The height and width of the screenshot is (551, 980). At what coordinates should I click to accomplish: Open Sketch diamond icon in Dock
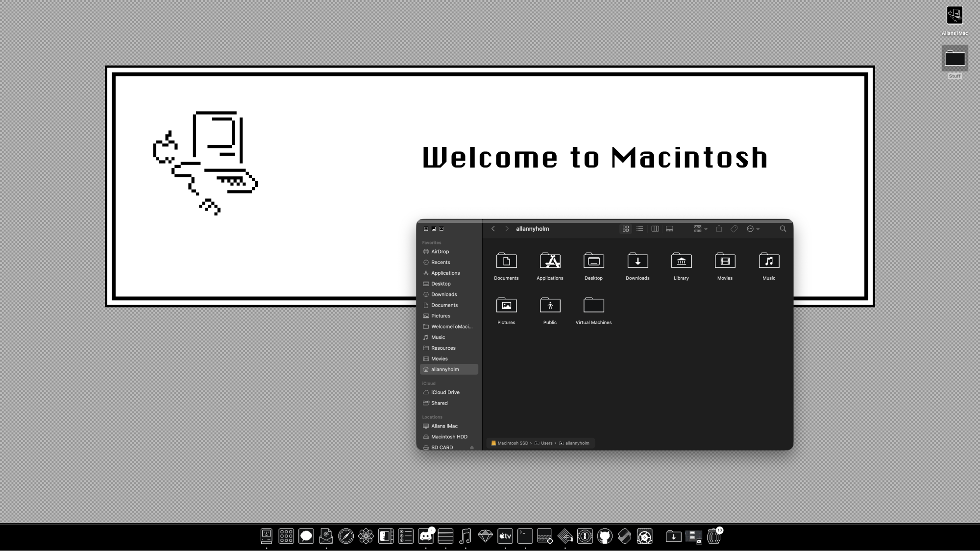(x=485, y=536)
